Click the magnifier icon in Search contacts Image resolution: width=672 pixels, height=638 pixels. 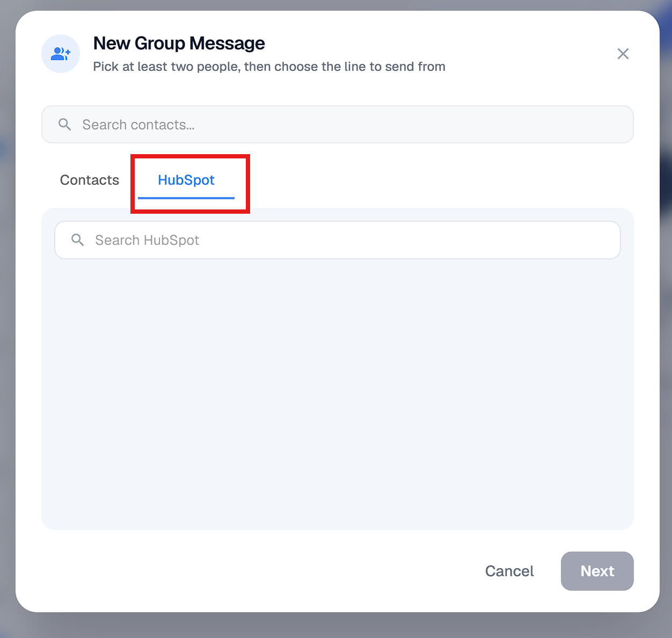[65, 125]
